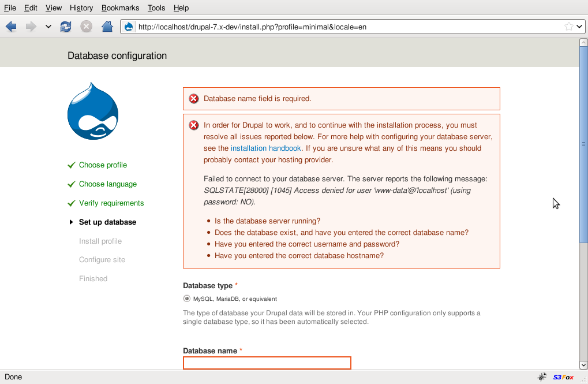588x384 pixels.
Task: Click the spider icon in the status bar
Action: pos(542,377)
